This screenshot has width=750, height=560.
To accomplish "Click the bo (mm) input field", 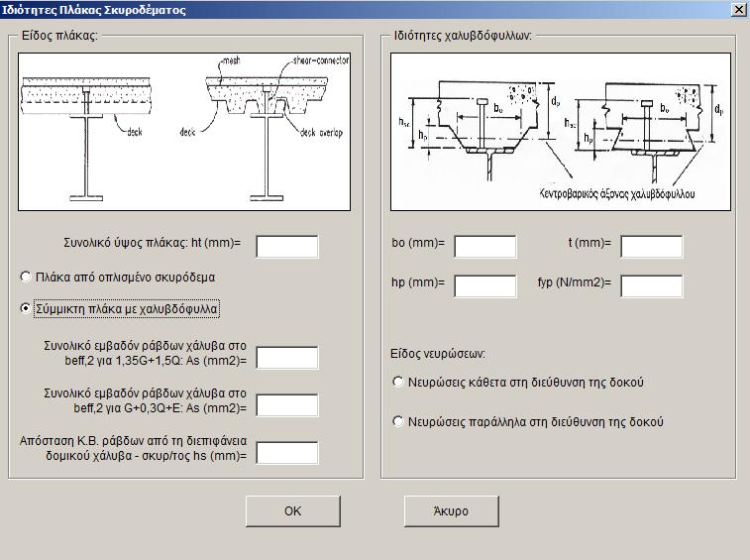I will pyautogui.click(x=485, y=246).
